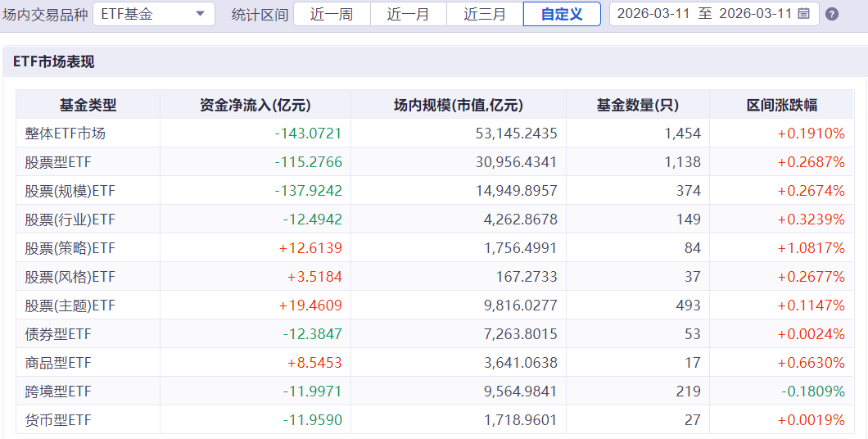Select the 自定义 period tab
868x439 pixels.
click(562, 14)
